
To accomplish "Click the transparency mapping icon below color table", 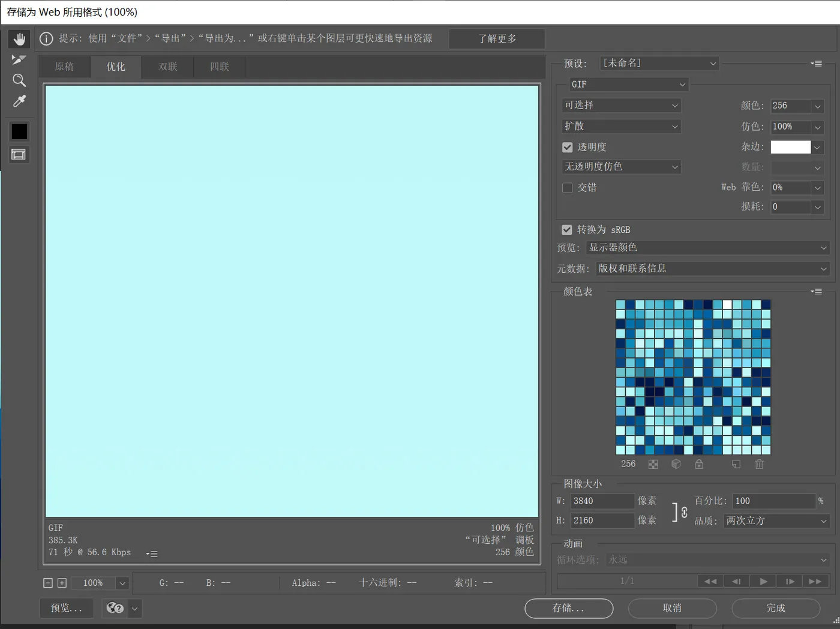I will (x=653, y=464).
